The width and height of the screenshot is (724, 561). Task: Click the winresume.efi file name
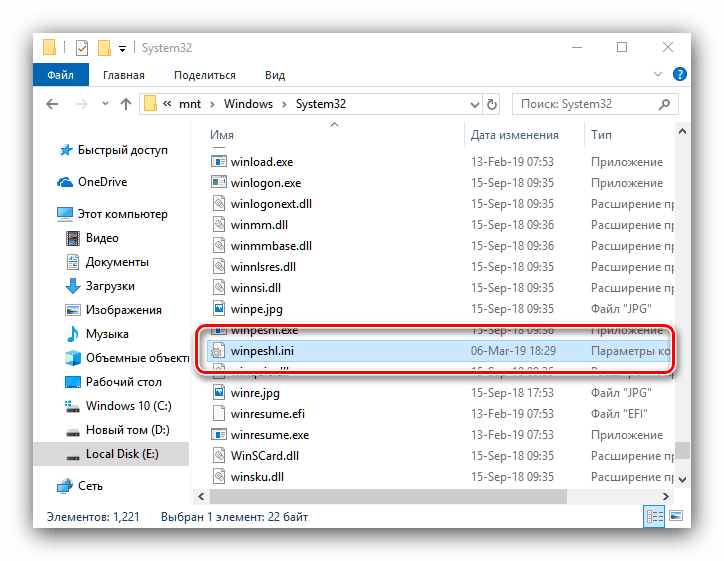[x=268, y=414]
